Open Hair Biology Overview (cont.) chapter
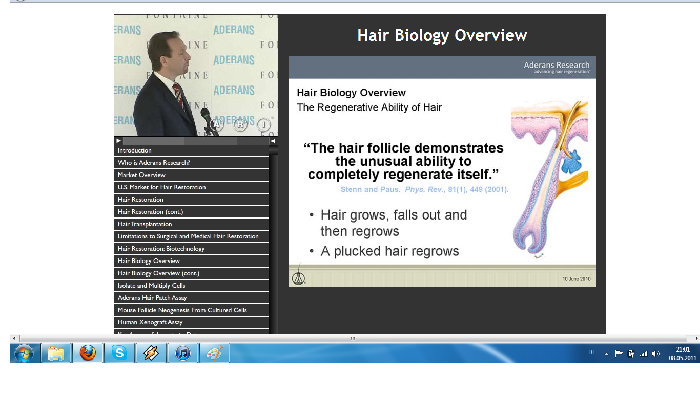The width and height of the screenshot is (700, 393). click(x=192, y=273)
